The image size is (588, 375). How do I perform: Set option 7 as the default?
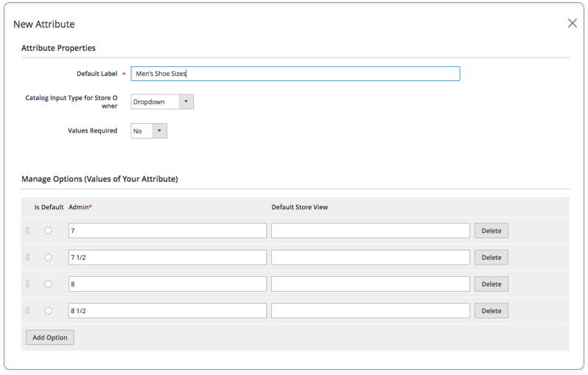(x=48, y=231)
